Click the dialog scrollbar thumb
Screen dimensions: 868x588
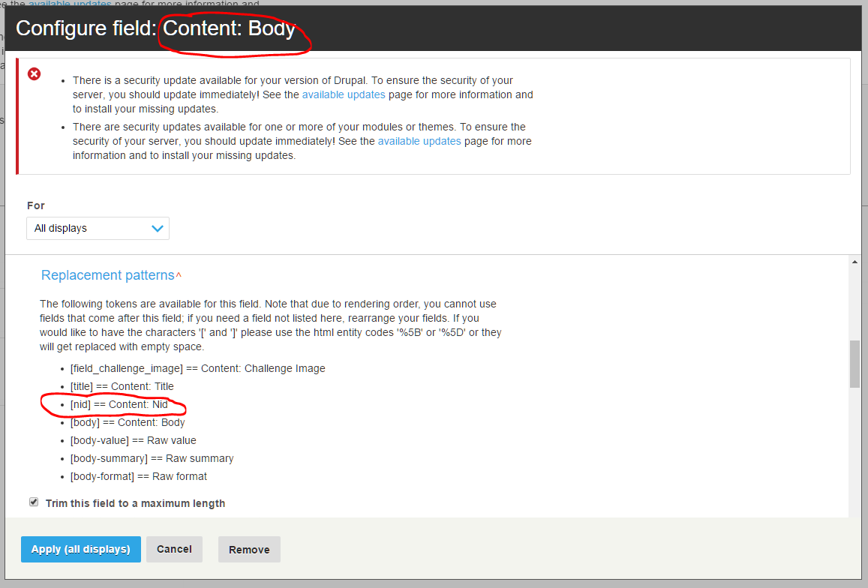[854, 364]
